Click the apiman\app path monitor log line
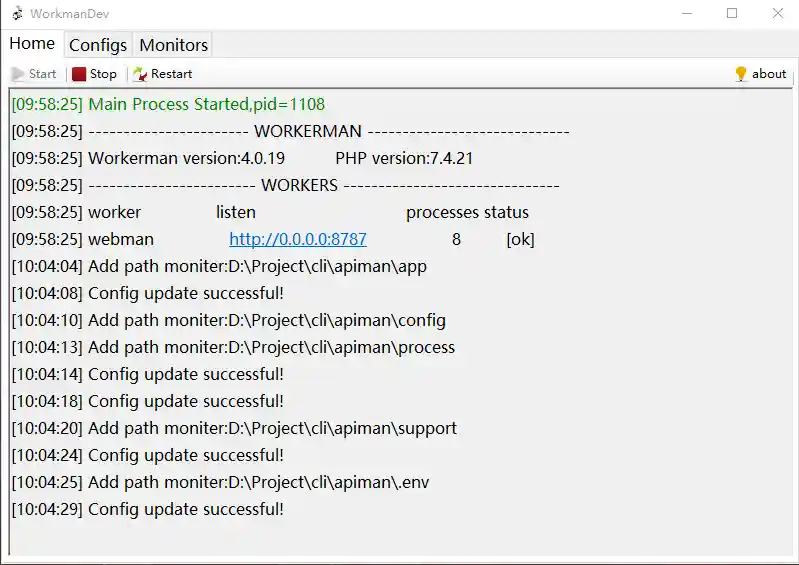This screenshot has width=799, height=565. click(x=219, y=267)
